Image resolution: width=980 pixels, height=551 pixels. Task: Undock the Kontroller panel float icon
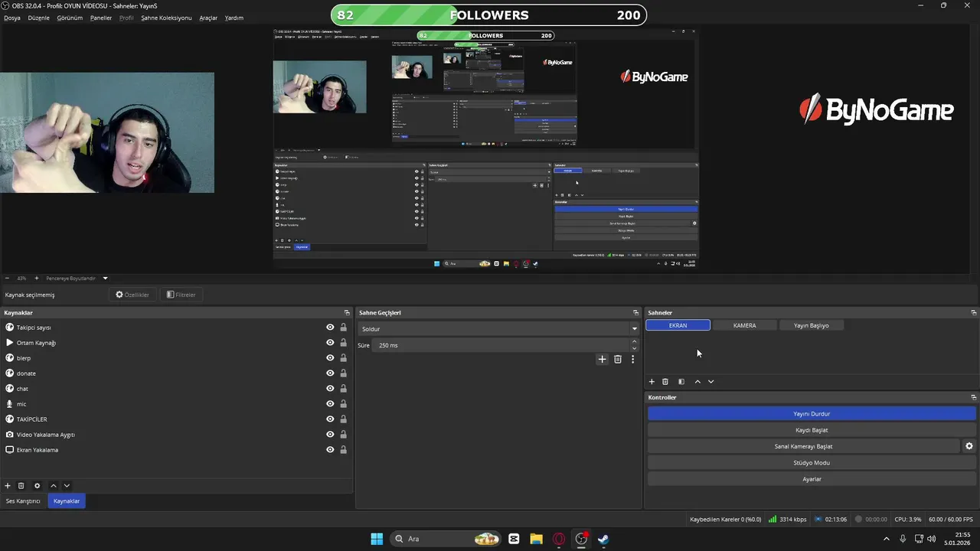(973, 398)
